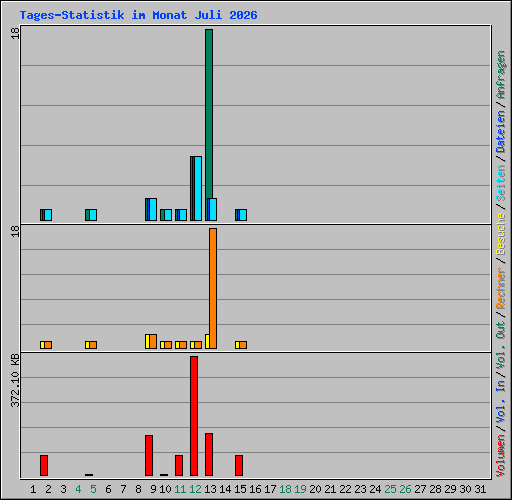Click the cyan pages bar on day 5
Viewport: 512px width, 500px height.
pos(93,215)
